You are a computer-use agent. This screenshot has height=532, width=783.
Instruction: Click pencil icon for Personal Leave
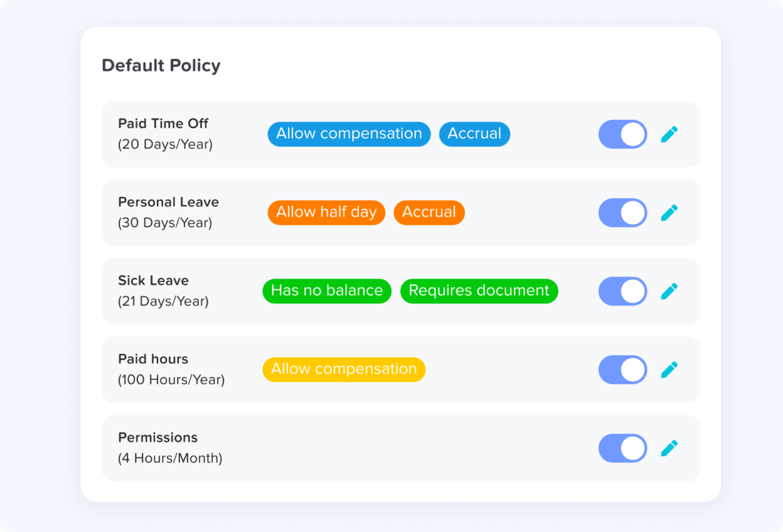click(669, 213)
